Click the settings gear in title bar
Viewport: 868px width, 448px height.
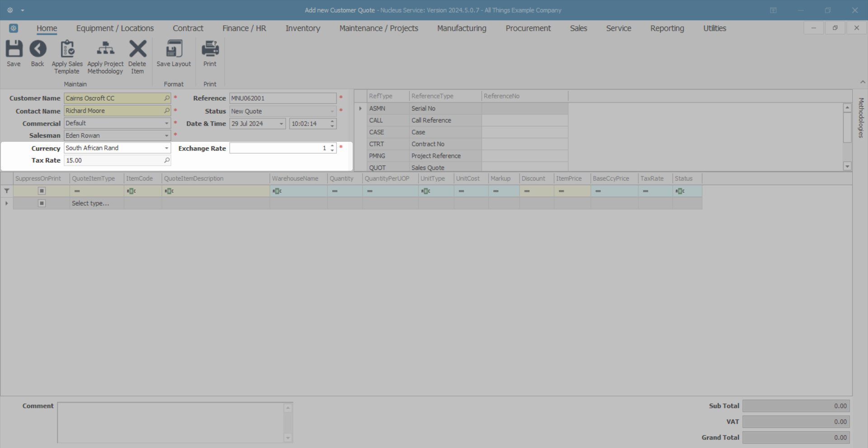tap(10, 10)
